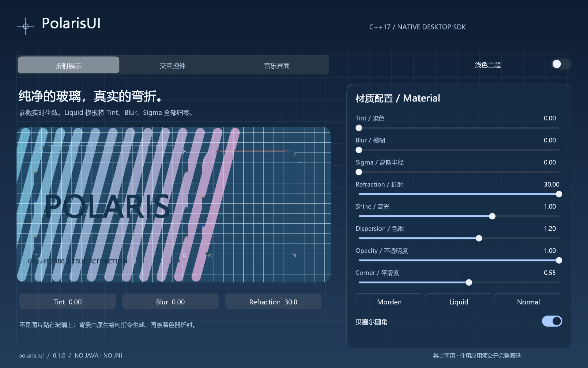Click the 纯净的玻璃，真实的弯折 headline

click(90, 96)
